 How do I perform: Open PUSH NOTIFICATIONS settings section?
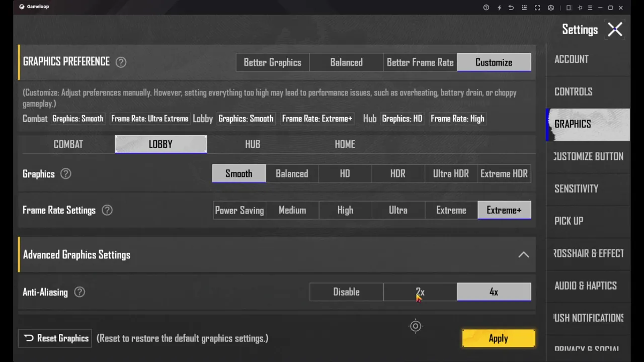point(588,318)
